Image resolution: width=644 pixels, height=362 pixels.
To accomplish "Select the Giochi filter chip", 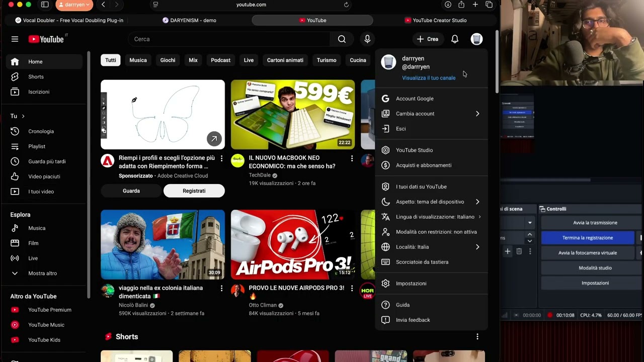I will pyautogui.click(x=168, y=60).
